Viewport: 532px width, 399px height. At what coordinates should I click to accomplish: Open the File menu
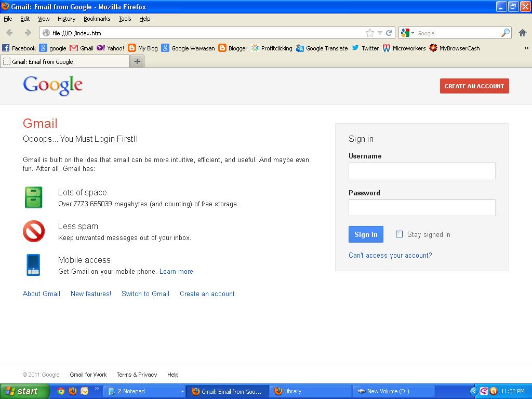pyautogui.click(x=8, y=19)
